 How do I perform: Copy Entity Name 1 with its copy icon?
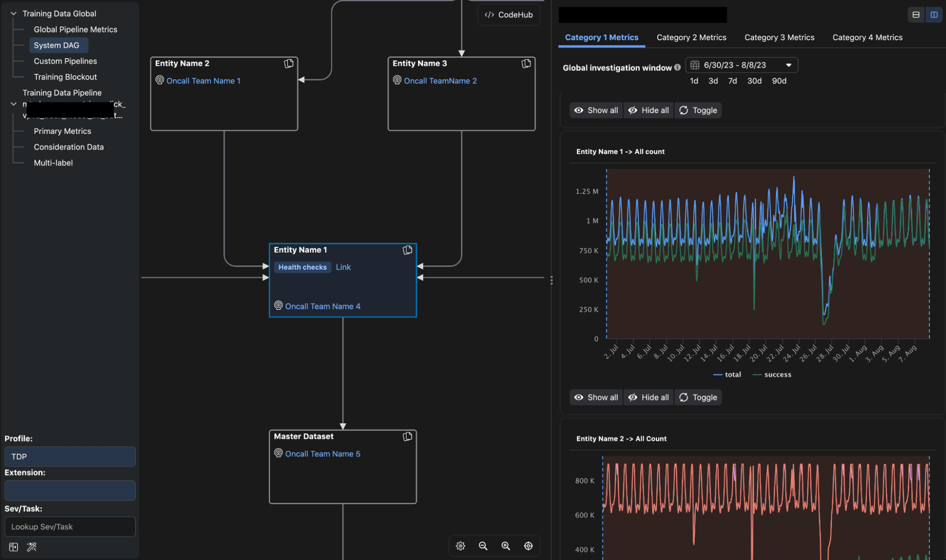coord(407,250)
